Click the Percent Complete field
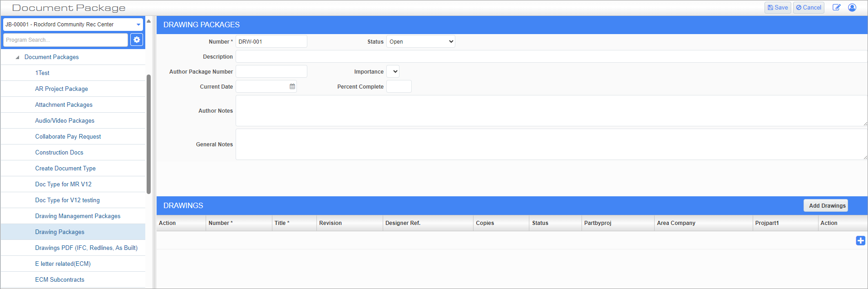 [x=399, y=87]
